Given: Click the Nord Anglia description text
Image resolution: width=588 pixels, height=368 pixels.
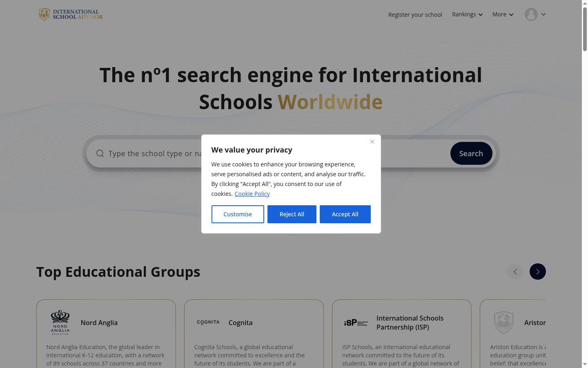Looking at the screenshot, I should tap(105, 355).
